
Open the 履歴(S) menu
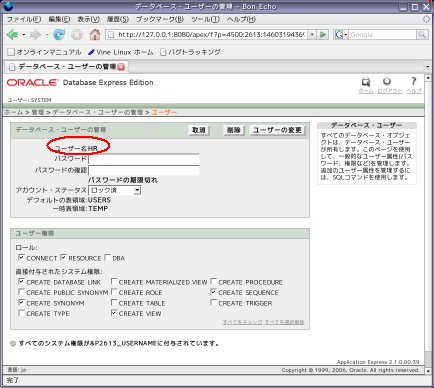118,19
